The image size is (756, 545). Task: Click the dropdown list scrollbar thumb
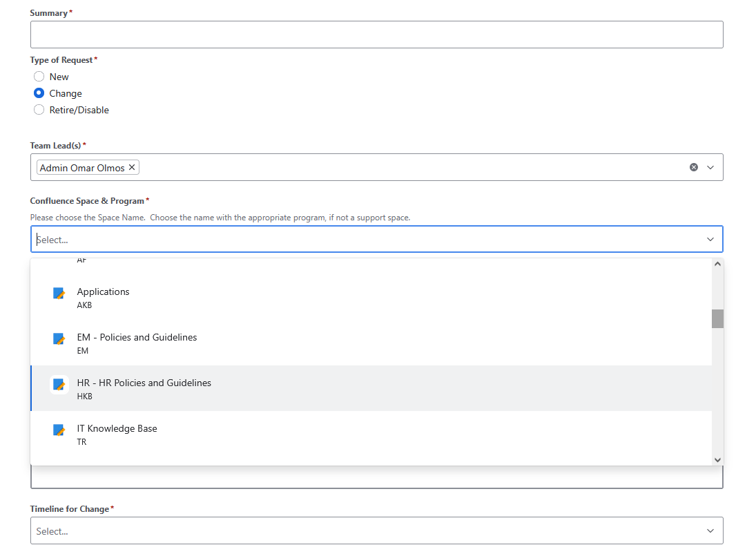(717, 319)
